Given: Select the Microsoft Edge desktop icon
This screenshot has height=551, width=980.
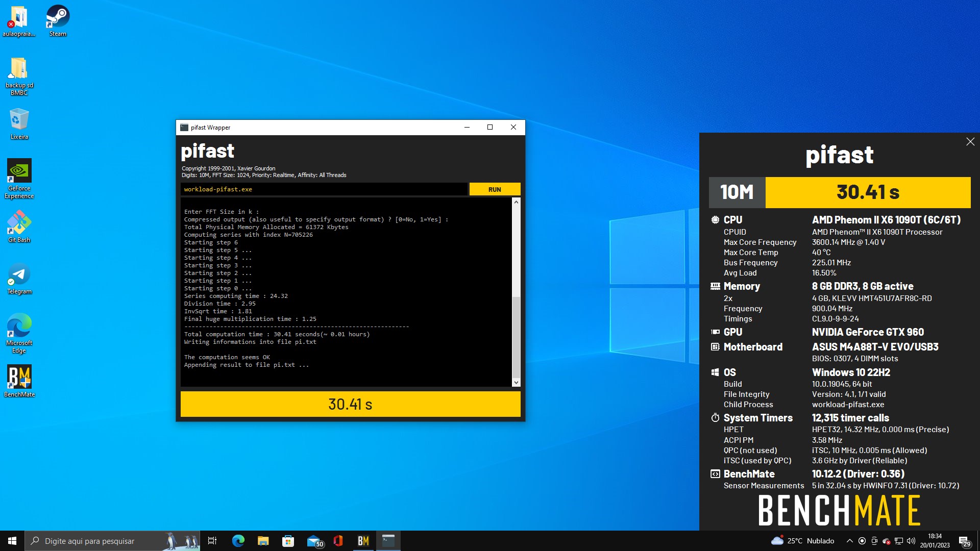Looking at the screenshot, I should tap(19, 333).
